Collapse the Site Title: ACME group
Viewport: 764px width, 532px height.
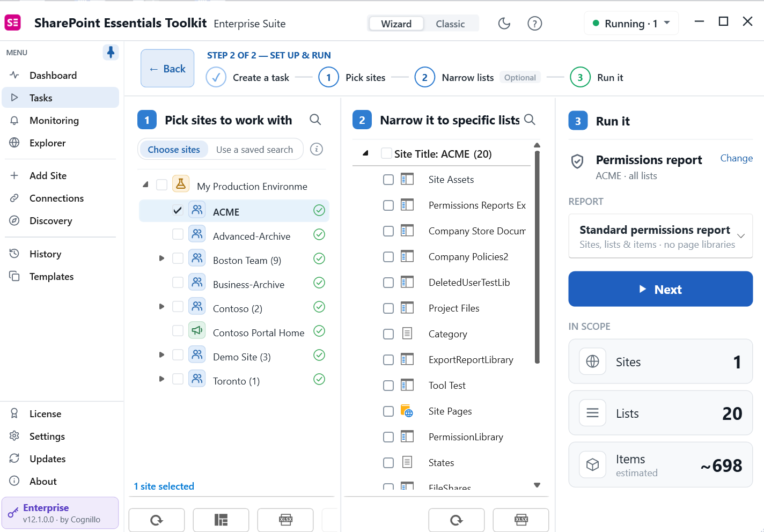click(x=365, y=153)
